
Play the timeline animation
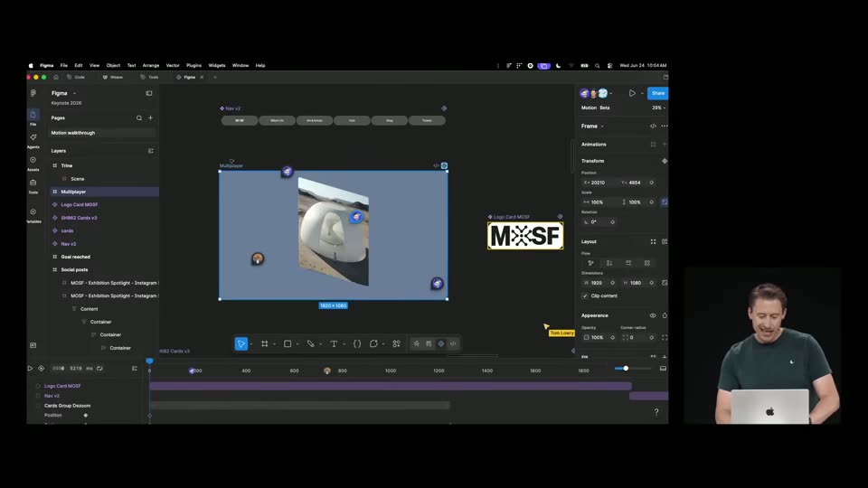[30, 368]
